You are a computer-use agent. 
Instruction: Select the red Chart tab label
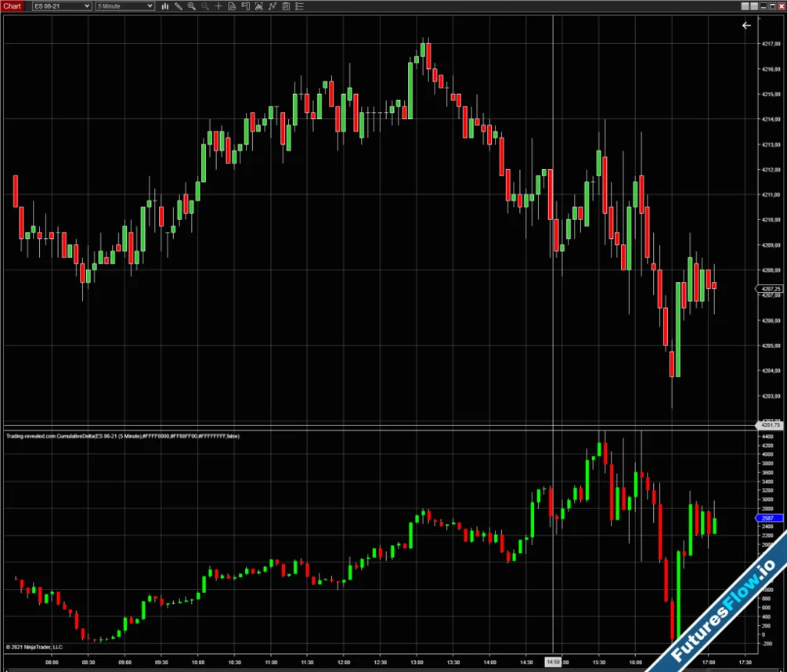pos(13,6)
